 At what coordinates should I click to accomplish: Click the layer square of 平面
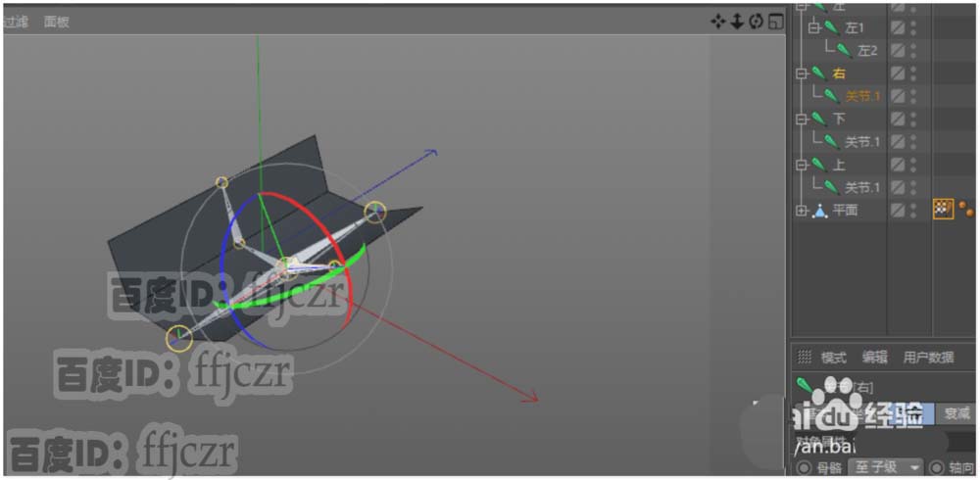[898, 210]
